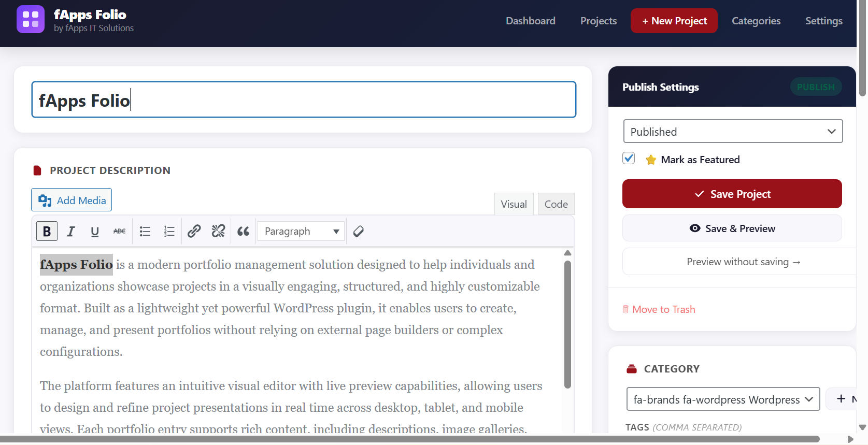Insert a bulleted list
Image resolution: width=868 pixels, height=445 pixels.
[145, 231]
